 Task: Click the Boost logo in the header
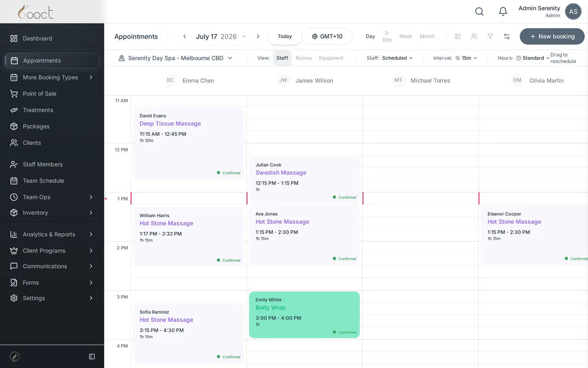point(36,11)
